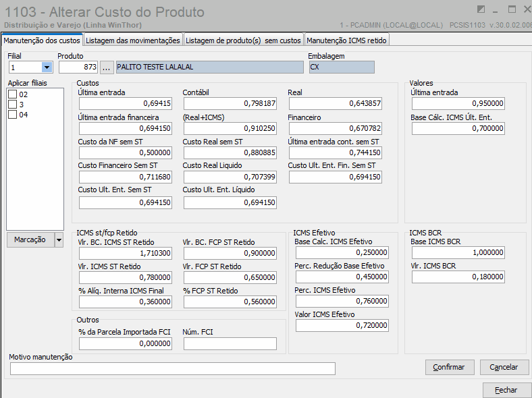Click the product search ellipsis button
Image resolution: width=532 pixels, height=398 pixels.
coord(106,67)
